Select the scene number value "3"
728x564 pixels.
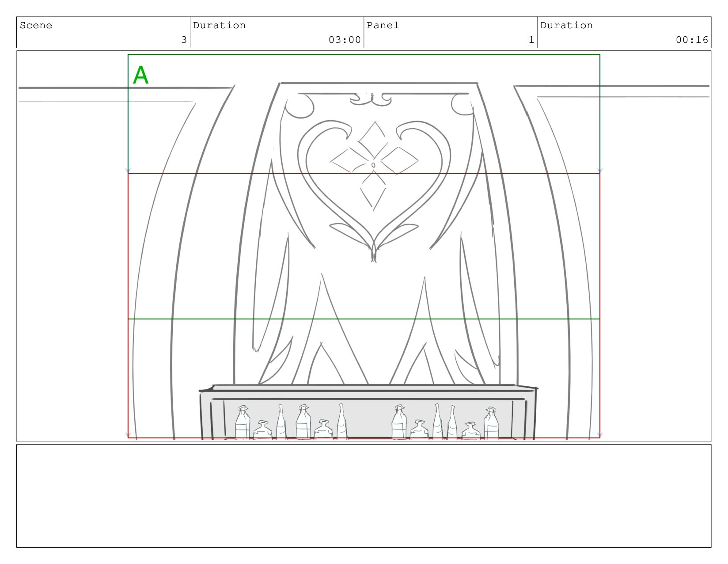[x=184, y=40]
